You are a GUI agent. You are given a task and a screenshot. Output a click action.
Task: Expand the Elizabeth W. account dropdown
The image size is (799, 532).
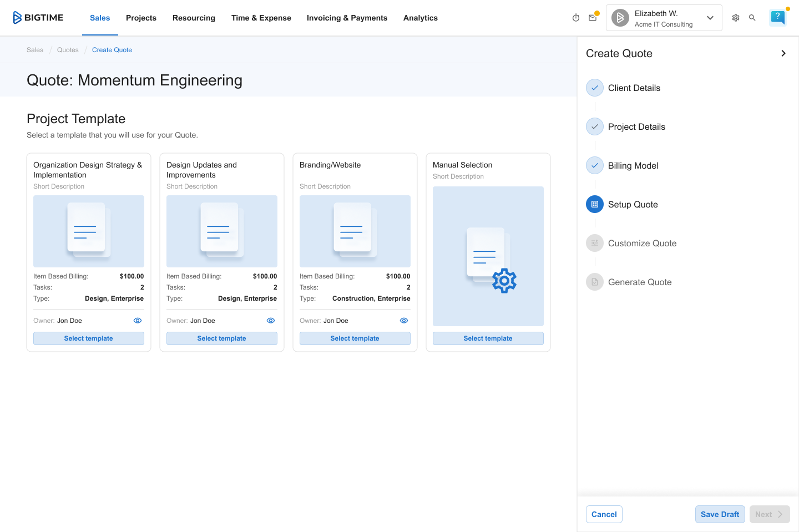[710, 18]
